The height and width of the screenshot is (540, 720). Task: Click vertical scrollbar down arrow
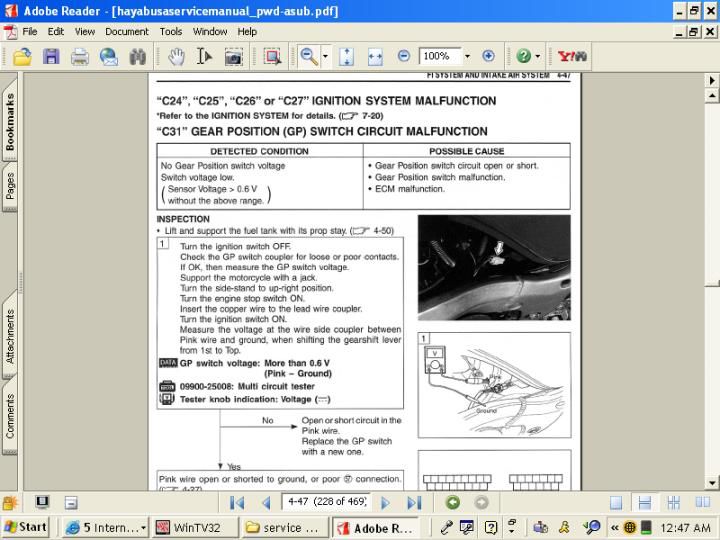[712, 483]
